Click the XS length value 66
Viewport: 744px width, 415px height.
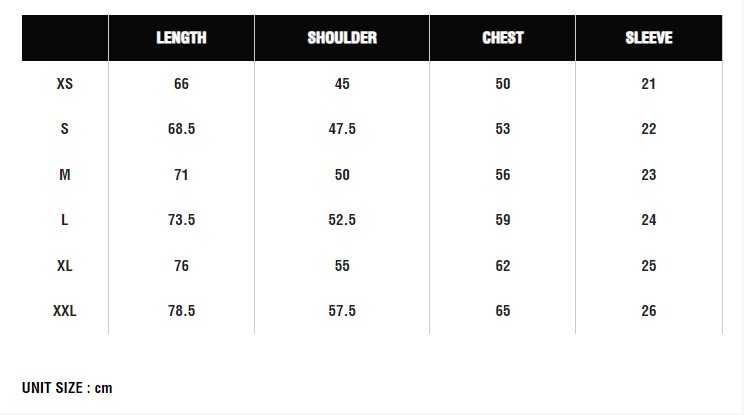coord(181,84)
